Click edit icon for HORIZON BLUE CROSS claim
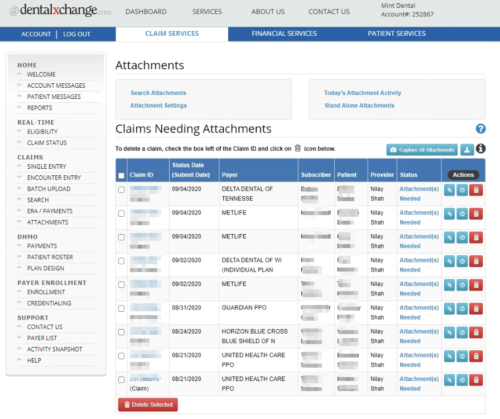This screenshot has height=419, width=500. [x=449, y=333]
